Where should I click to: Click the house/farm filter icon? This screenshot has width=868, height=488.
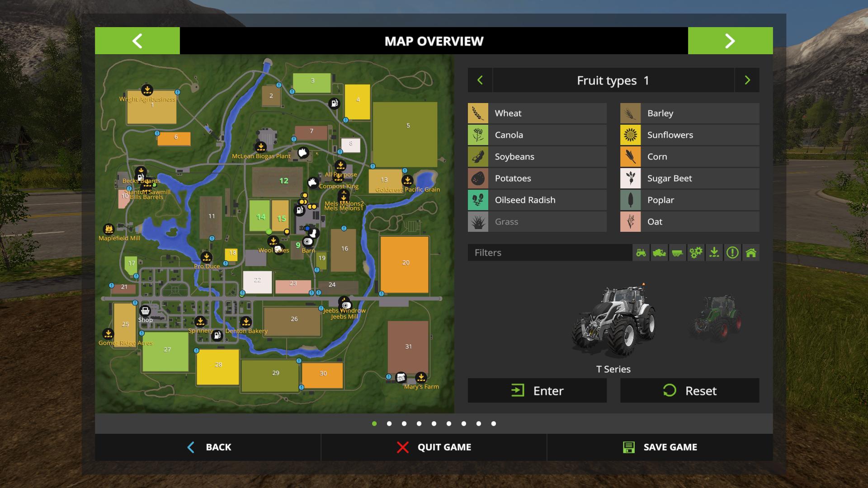point(750,253)
